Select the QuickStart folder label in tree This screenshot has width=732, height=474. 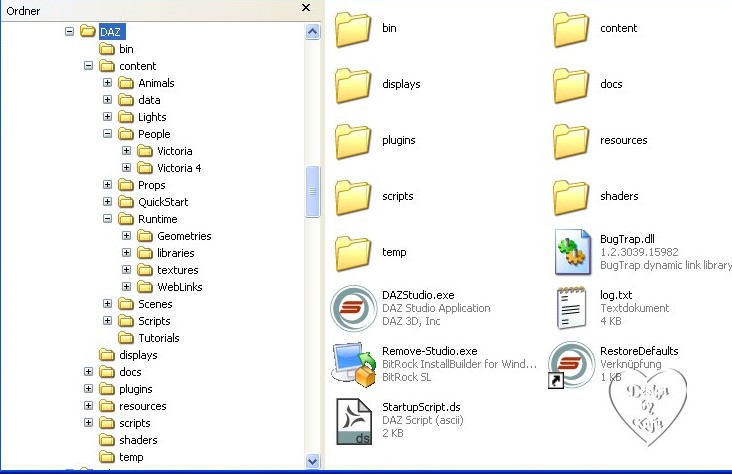tap(163, 202)
